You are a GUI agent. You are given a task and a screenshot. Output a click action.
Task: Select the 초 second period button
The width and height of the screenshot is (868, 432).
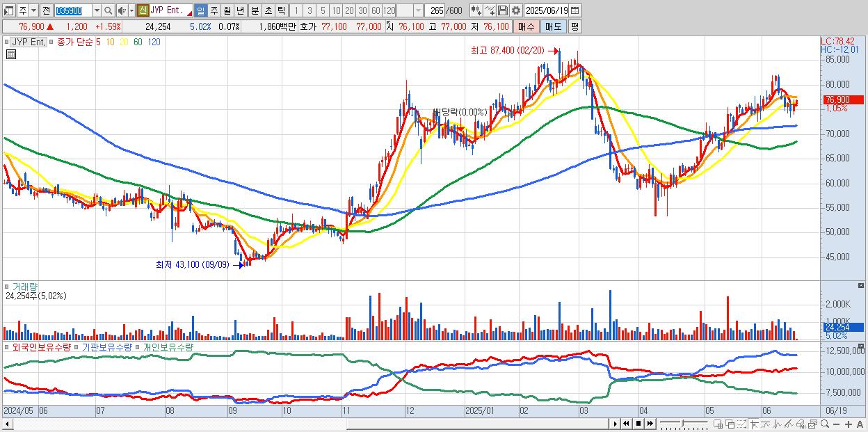(268, 10)
